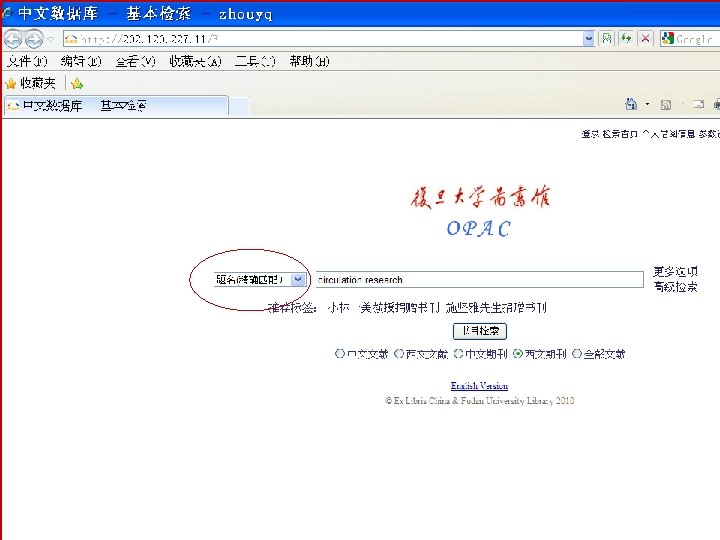Select the 中文文献 radio button
The image size is (720, 540).
(x=340, y=354)
